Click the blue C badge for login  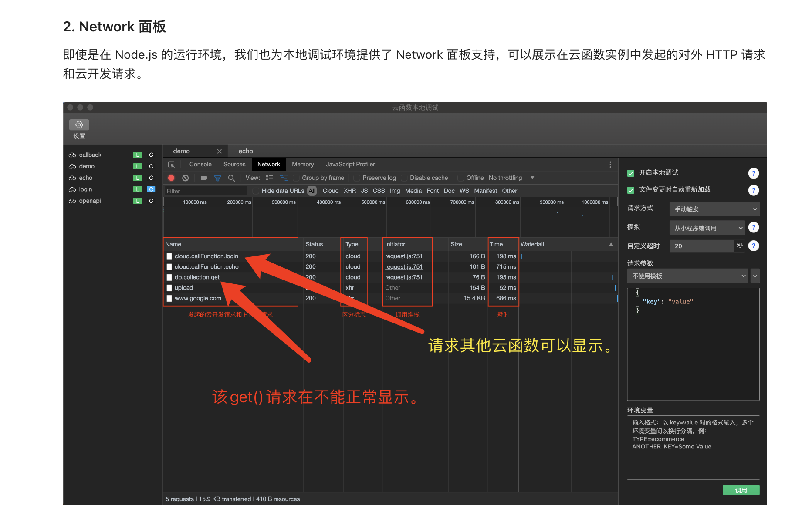point(151,189)
